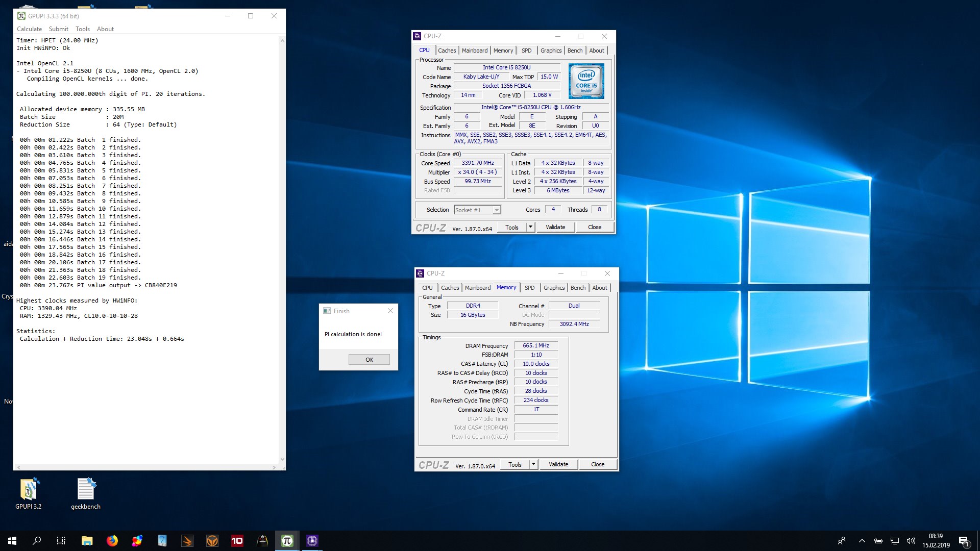Select the geekbench desktop file icon
The width and height of the screenshot is (980, 551).
86,493
